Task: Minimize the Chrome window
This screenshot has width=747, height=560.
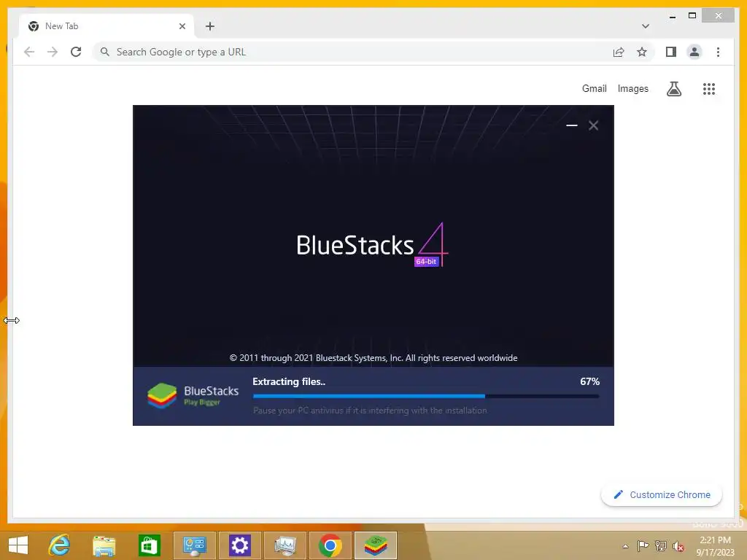Action: click(672, 16)
